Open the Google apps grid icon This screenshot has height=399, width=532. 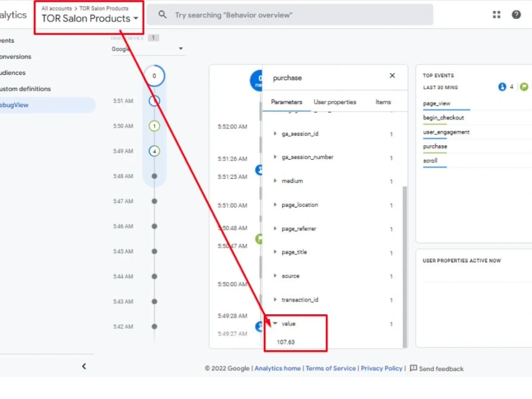click(496, 14)
